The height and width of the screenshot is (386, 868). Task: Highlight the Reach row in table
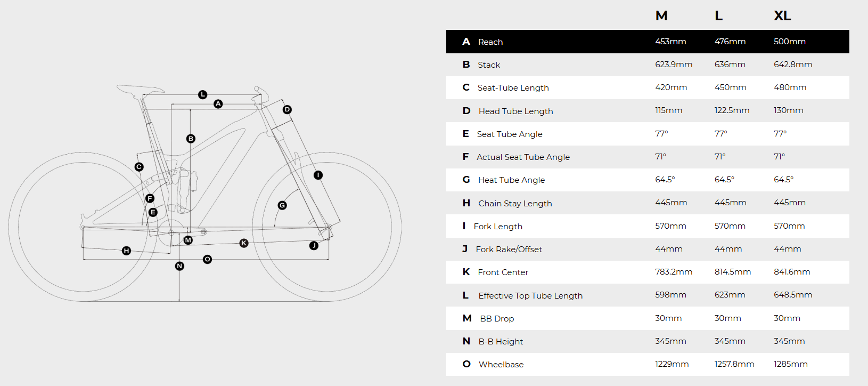(648, 42)
